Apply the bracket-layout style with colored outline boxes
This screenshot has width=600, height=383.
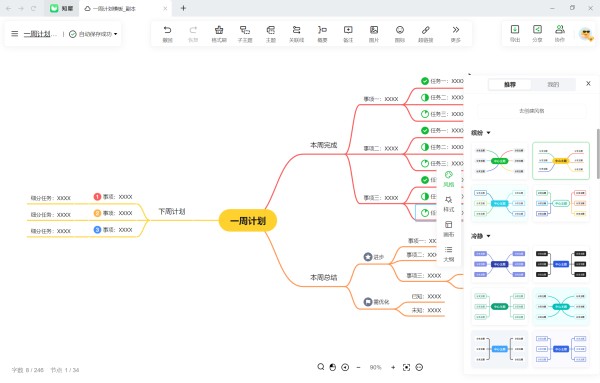click(561, 203)
